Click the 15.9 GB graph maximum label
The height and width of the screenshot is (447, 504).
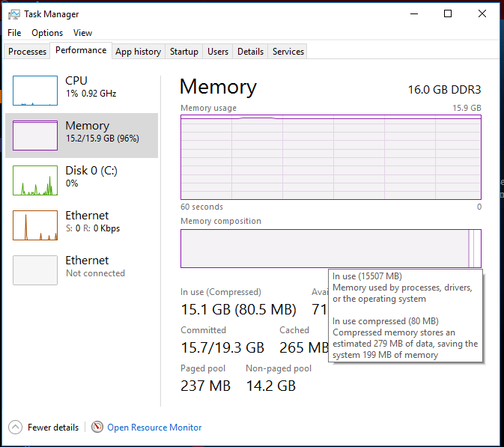click(x=467, y=108)
